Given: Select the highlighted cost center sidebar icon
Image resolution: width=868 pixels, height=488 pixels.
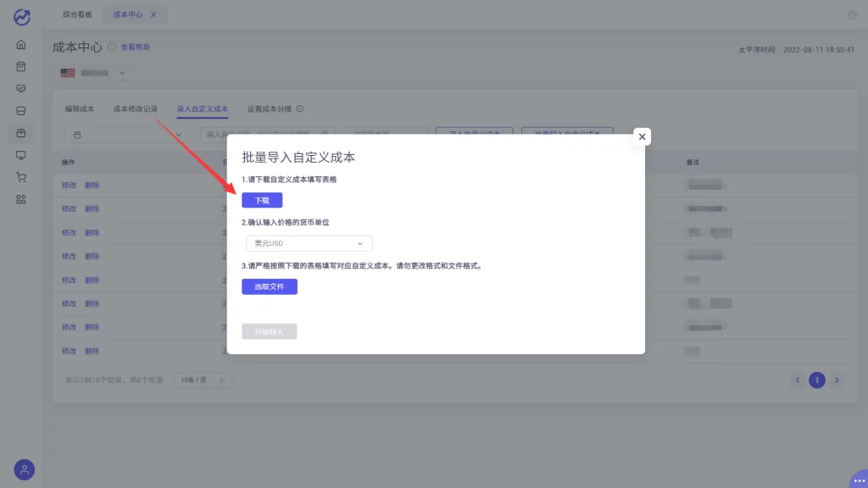Looking at the screenshot, I should [21, 133].
